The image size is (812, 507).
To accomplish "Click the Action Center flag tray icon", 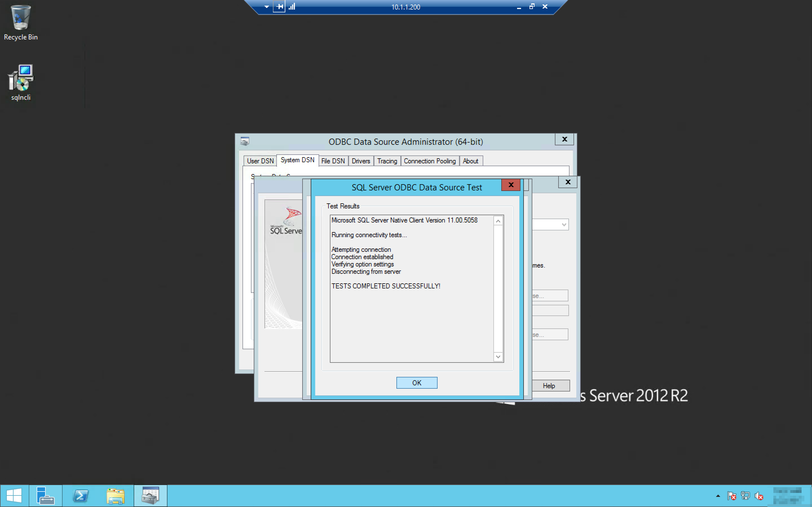I will click(732, 496).
